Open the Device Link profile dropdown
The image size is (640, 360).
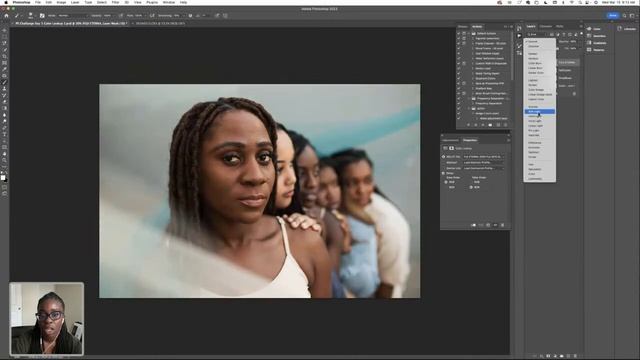point(483,168)
